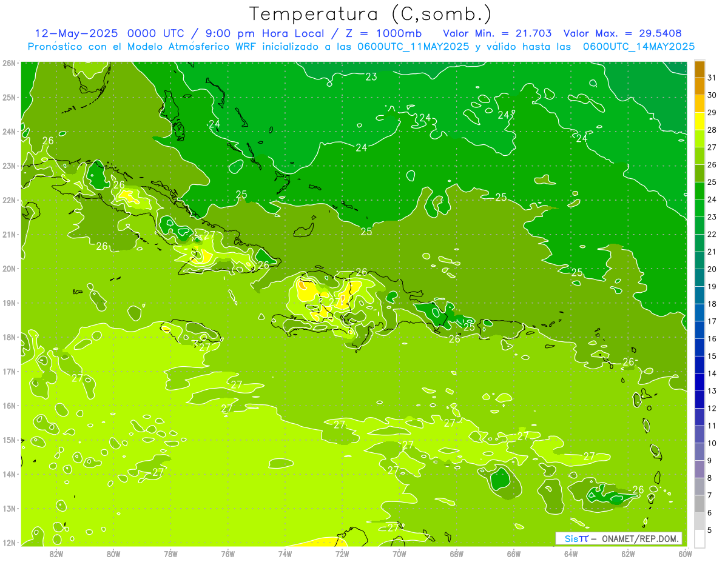Click the 13N latitude axis label
728x562 pixels.
[8, 508]
